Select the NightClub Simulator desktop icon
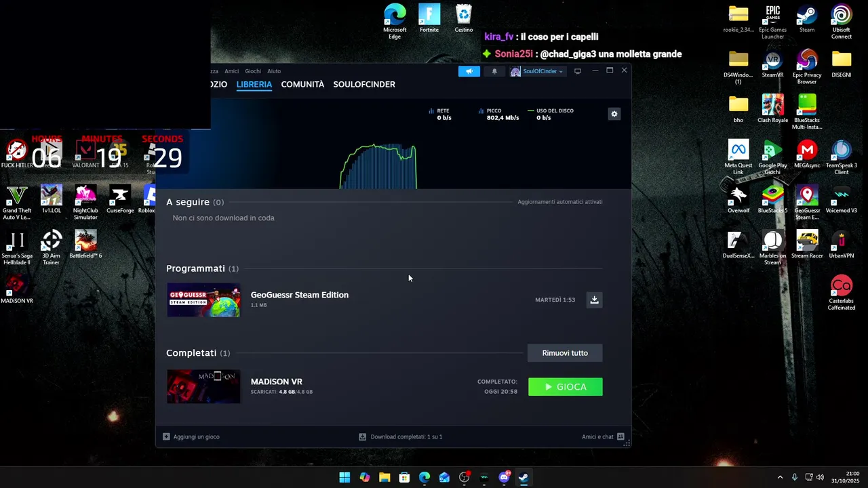This screenshot has width=868, height=488. pyautogui.click(x=85, y=203)
